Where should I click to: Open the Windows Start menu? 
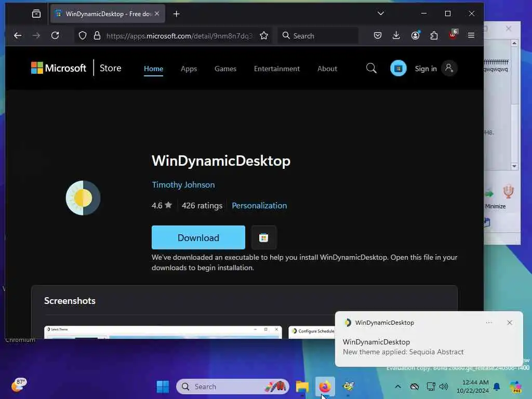coord(163,387)
